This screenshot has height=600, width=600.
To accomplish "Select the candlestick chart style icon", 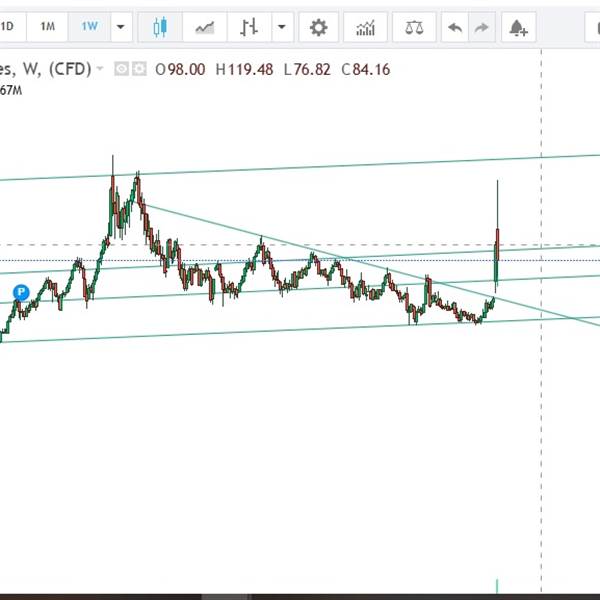I will pos(160,27).
